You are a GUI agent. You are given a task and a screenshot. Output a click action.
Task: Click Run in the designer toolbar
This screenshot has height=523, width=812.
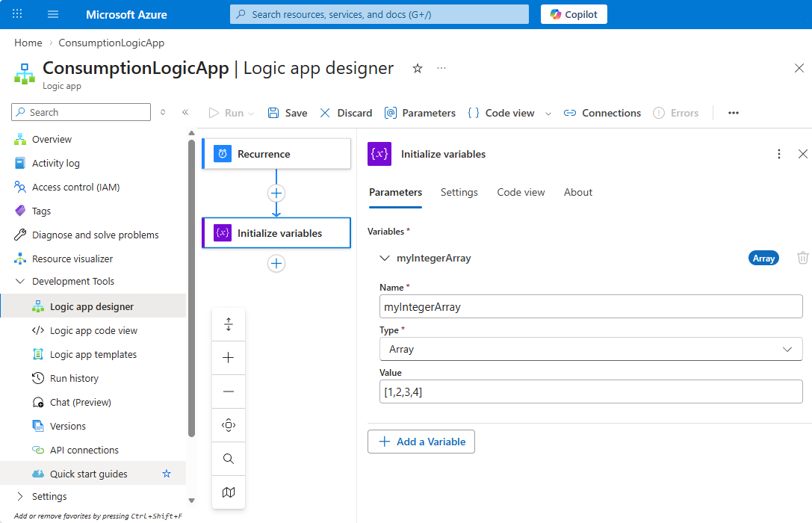tap(226, 113)
